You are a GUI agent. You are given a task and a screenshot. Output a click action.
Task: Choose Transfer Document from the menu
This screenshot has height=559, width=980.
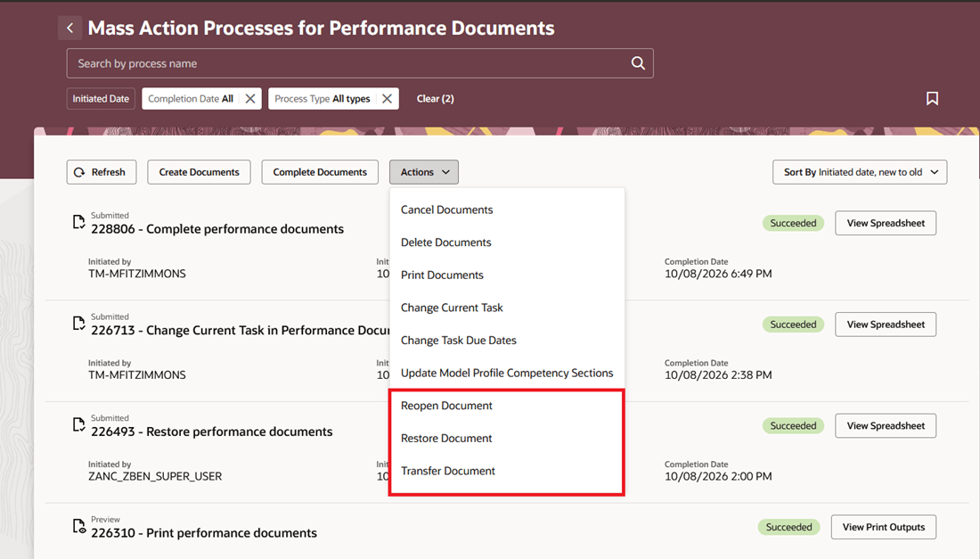point(507,470)
